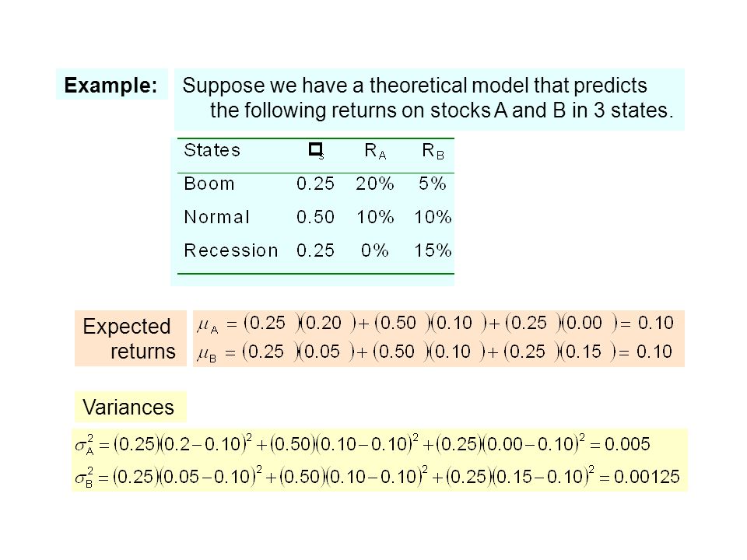Click the σ²B variance result 0.00125
Image resolution: width=747 pixels, height=560 pixels.
(647, 477)
